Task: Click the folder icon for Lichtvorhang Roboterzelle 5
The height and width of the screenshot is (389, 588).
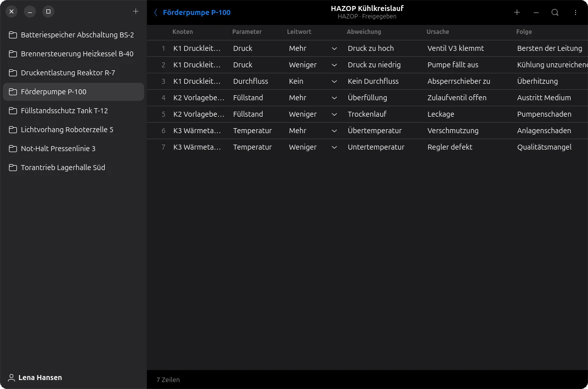Action: pyautogui.click(x=13, y=130)
